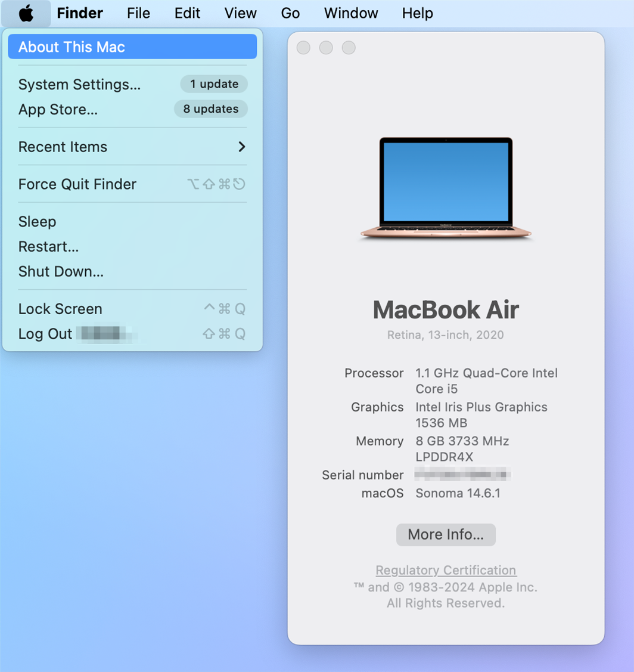
Task: Open the Help menu
Action: click(417, 13)
